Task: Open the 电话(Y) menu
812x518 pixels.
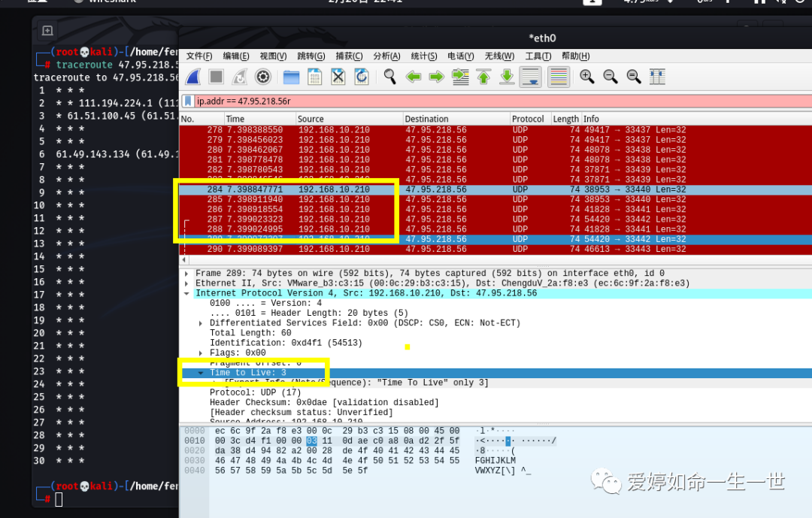Action: 461,56
